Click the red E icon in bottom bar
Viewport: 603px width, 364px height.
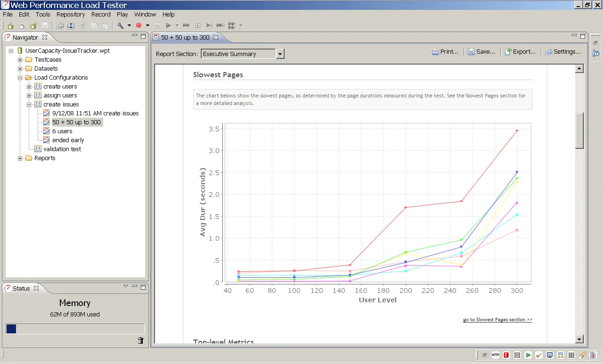(x=506, y=355)
